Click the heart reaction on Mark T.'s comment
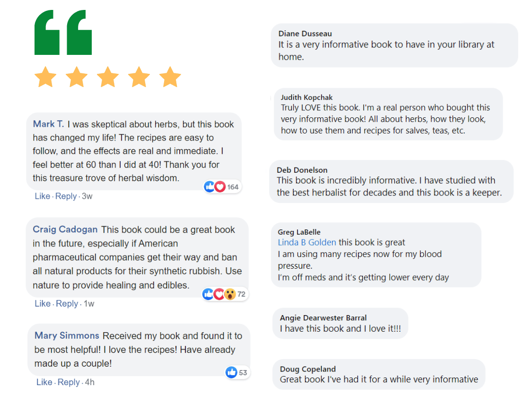The height and width of the screenshot is (414, 532). 220,186
